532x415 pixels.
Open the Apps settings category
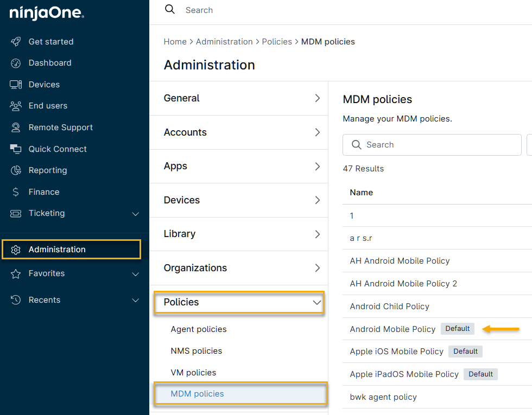tap(238, 166)
